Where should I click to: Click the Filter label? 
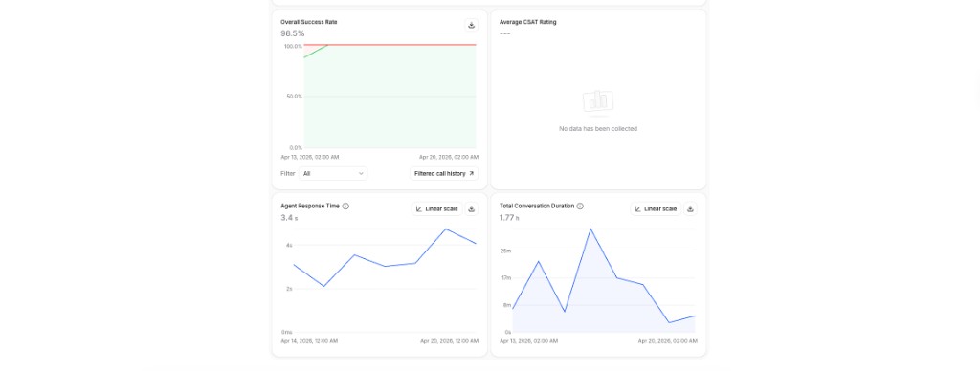287,174
